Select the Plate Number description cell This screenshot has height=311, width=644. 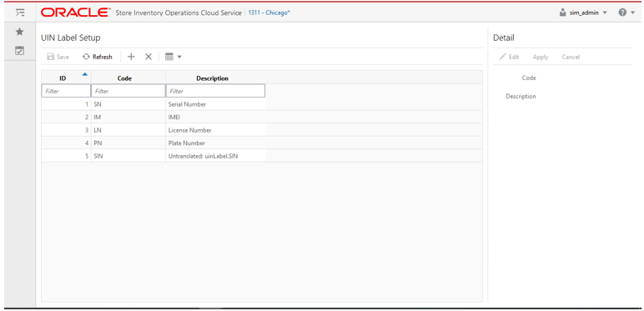[x=215, y=143]
